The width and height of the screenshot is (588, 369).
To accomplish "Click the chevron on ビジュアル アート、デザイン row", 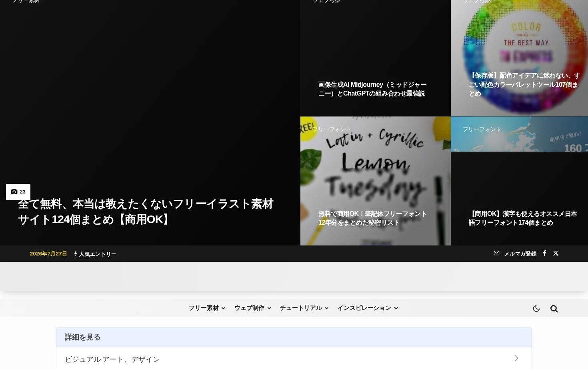I will (516, 358).
